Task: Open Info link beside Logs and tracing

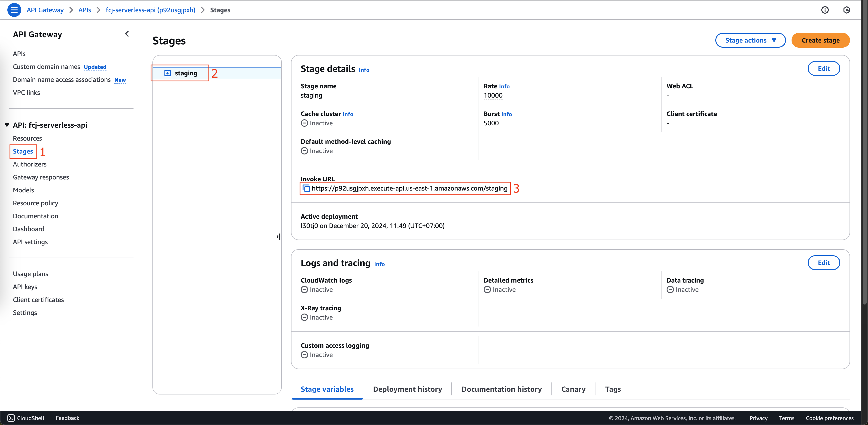Action: [x=379, y=264]
